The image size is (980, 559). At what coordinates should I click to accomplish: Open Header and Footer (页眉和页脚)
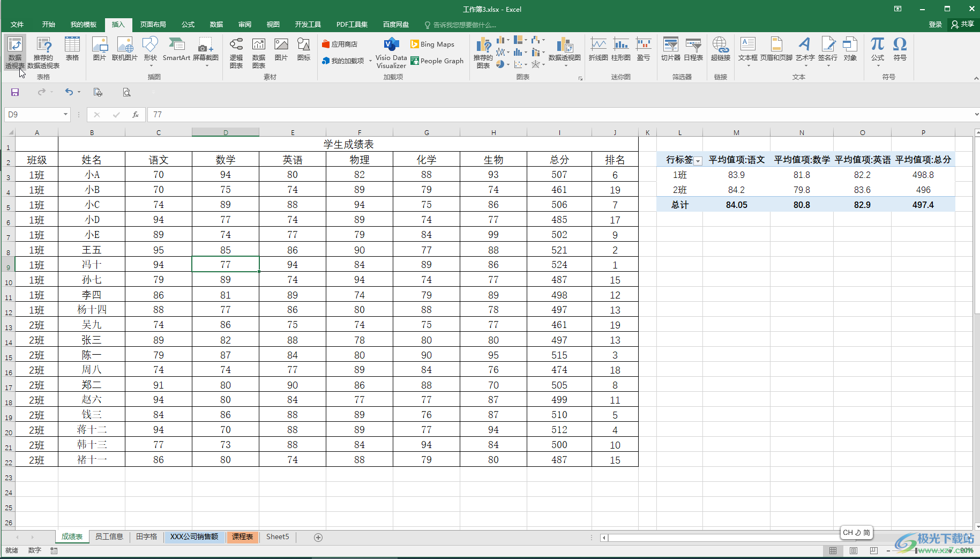[776, 49]
